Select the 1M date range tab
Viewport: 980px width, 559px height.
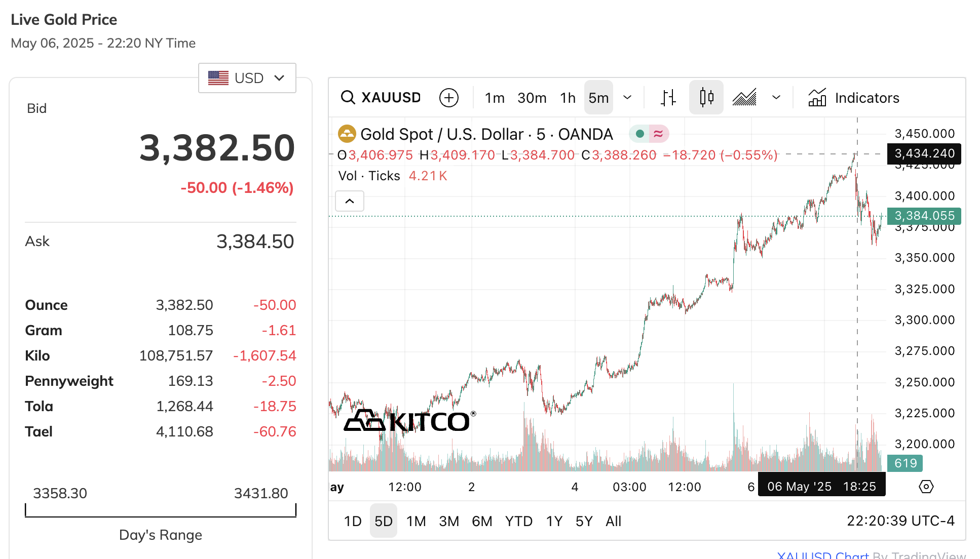pyautogui.click(x=416, y=521)
